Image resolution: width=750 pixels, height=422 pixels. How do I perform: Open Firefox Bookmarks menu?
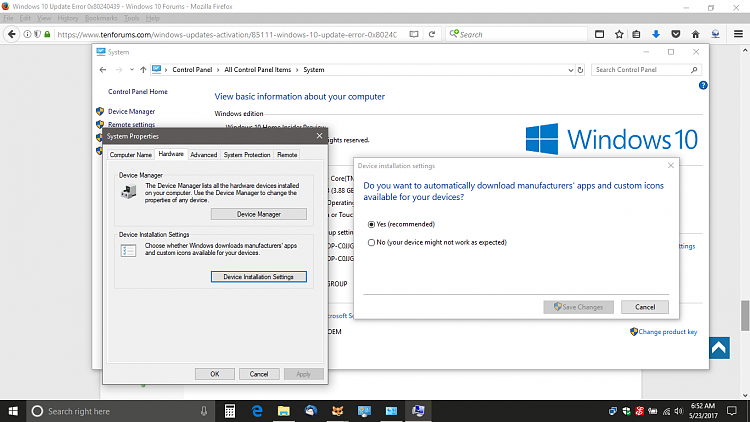[x=101, y=18]
